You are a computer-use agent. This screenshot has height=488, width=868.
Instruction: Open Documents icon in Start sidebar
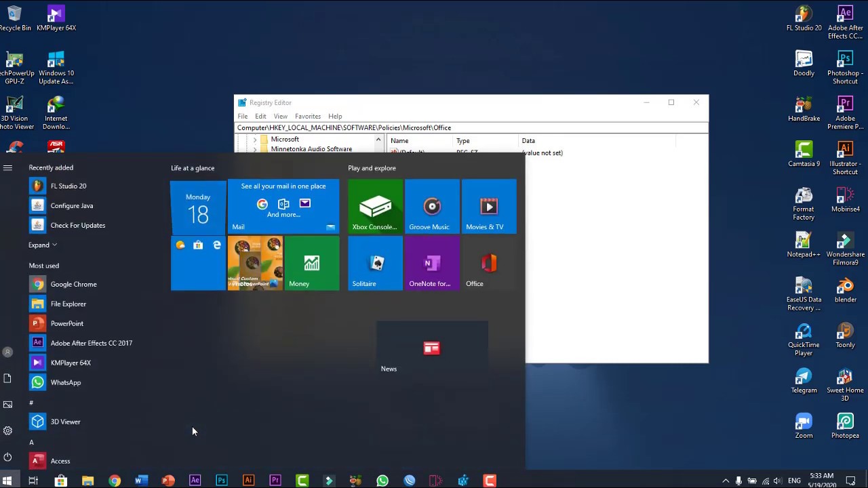pyautogui.click(x=7, y=378)
